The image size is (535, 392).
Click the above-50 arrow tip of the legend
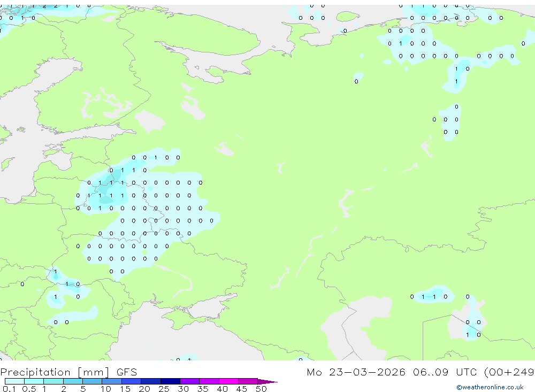click(267, 382)
